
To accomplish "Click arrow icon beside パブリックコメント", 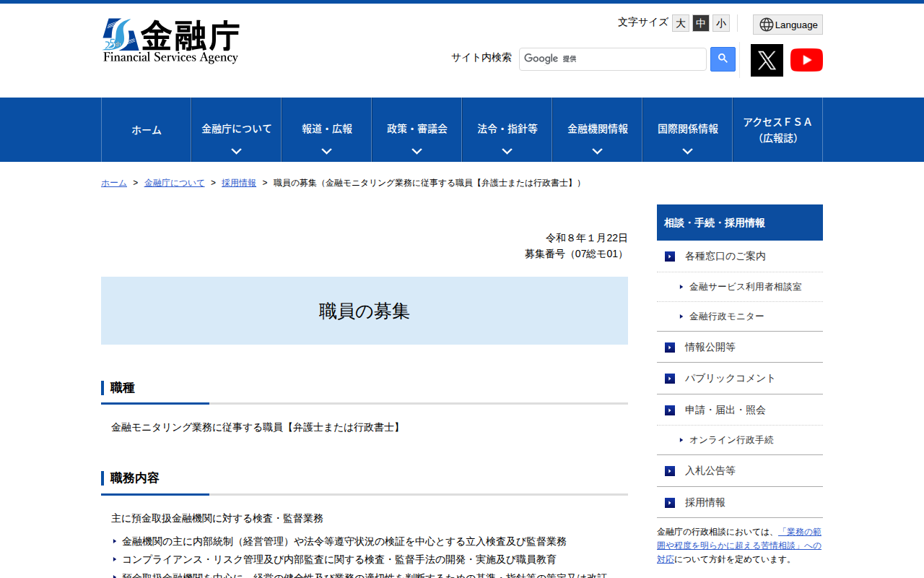I will (670, 379).
